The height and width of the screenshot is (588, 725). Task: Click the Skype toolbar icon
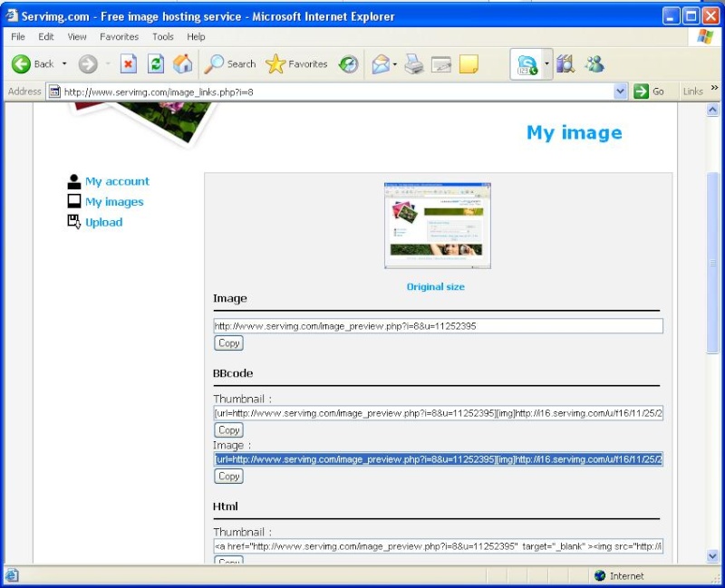point(527,64)
